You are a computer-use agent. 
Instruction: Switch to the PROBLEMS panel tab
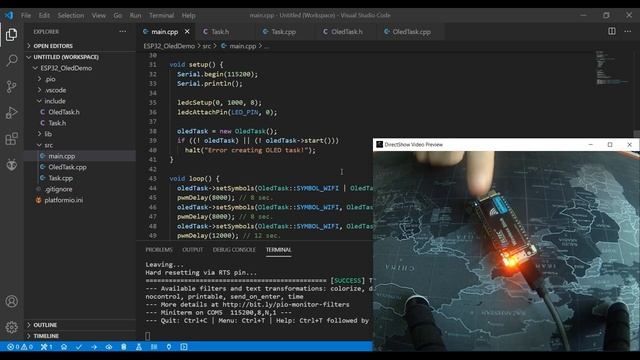tap(159, 249)
